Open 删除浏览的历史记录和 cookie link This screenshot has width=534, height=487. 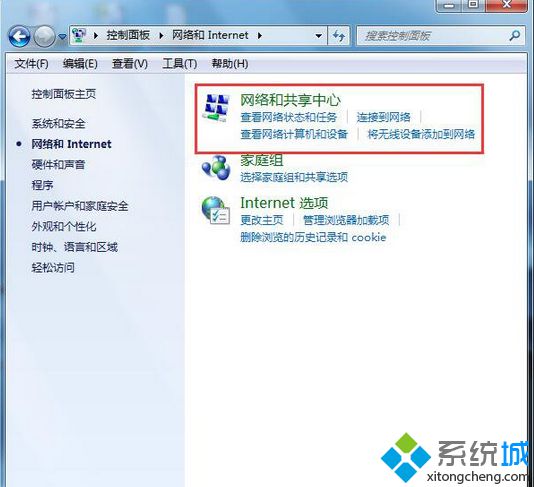[313, 237]
